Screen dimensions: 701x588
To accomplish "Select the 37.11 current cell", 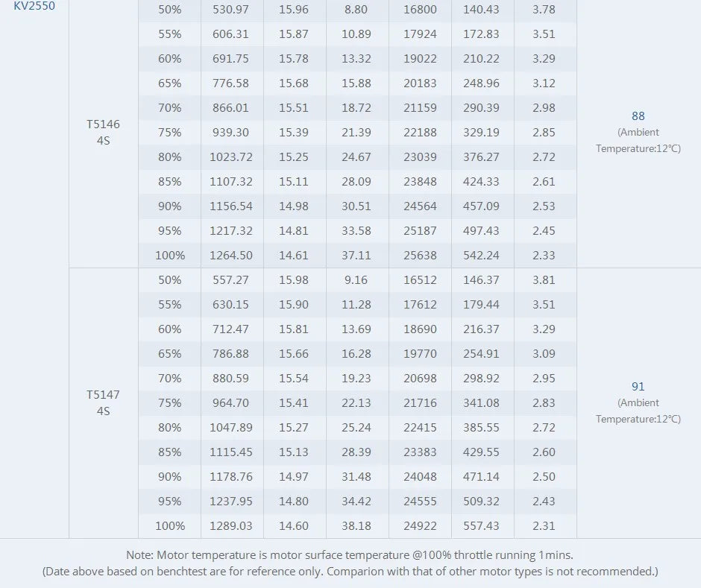I will click(x=356, y=255).
